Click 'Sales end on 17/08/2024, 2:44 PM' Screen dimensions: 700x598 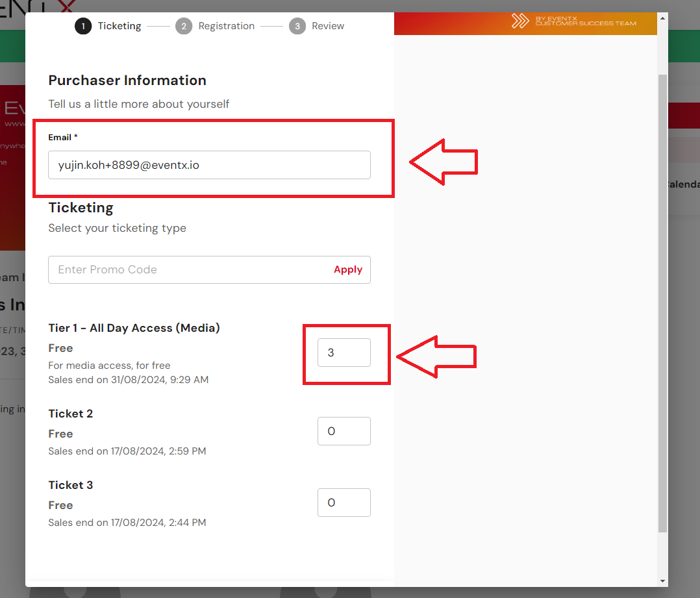click(x=127, y=523)
